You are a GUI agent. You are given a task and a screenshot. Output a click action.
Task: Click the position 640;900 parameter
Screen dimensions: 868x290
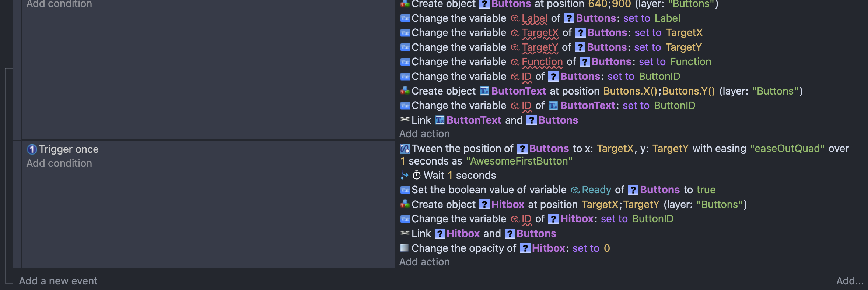[609, 4]
